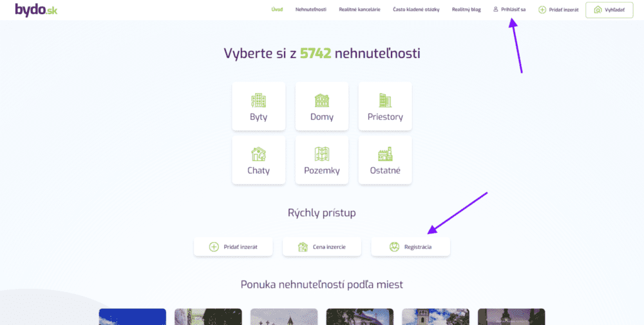Open the Nehnuteľnosti menu item
Image resolution: width=644 pixels, height=325 pixels.
point(311,10)
